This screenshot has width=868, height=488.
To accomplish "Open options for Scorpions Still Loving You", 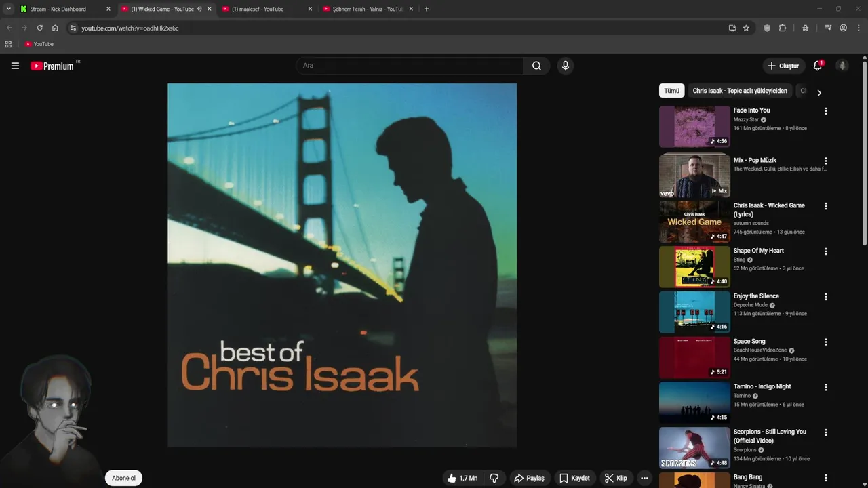I will point(825,432).
